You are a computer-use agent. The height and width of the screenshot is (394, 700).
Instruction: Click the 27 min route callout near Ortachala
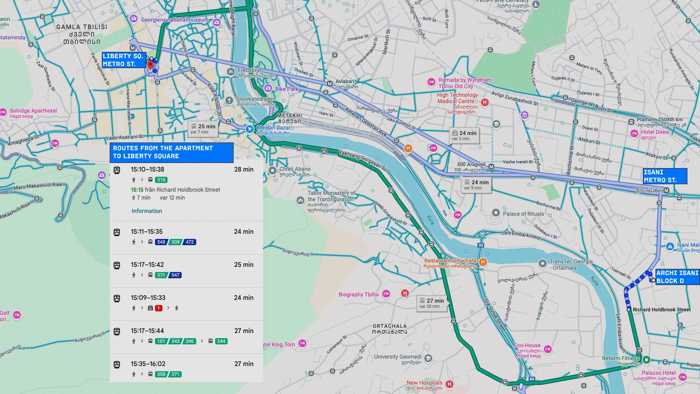432,303
